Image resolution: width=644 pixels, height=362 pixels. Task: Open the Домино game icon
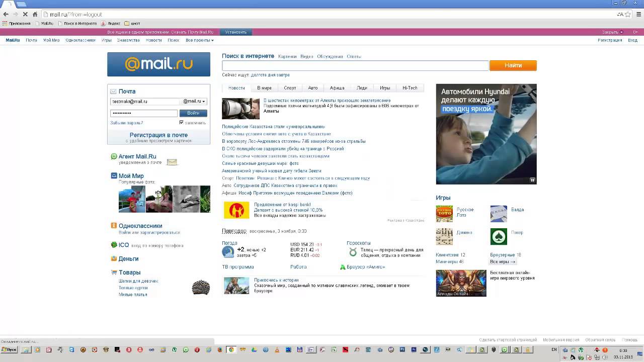444,236
